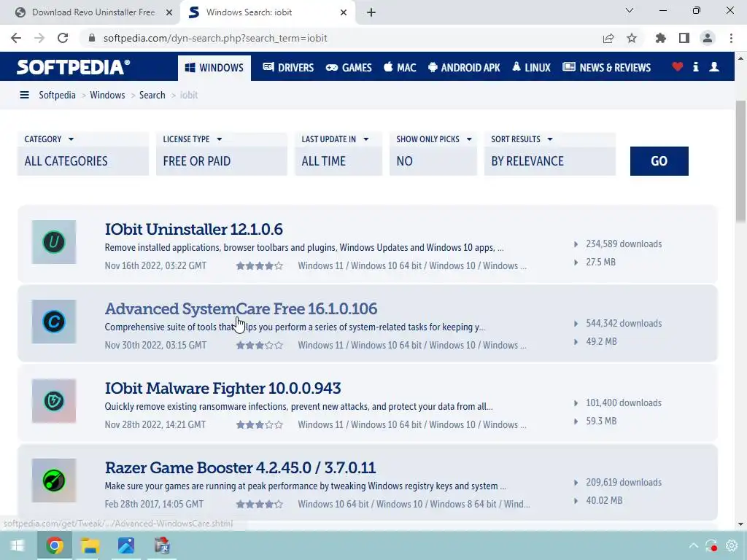Switch to the Mac section
The image size is (747, 560).
tap(400, 68)
